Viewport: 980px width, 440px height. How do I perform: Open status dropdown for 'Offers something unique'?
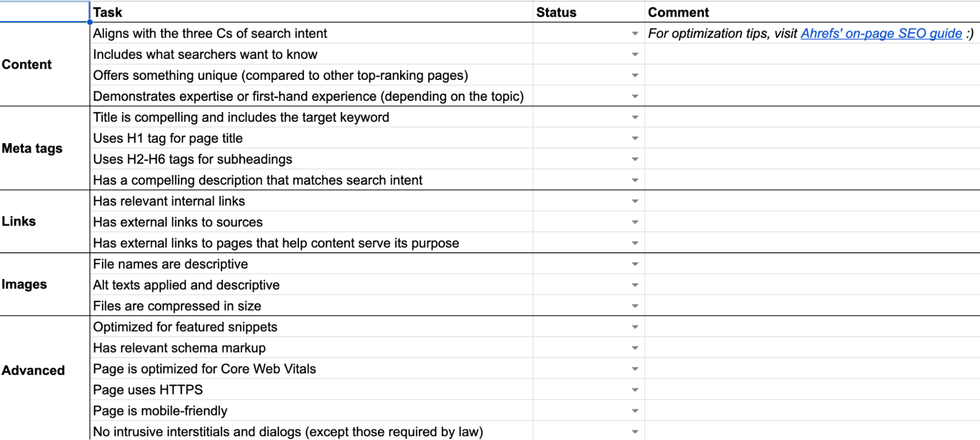(x=635, y=76)
